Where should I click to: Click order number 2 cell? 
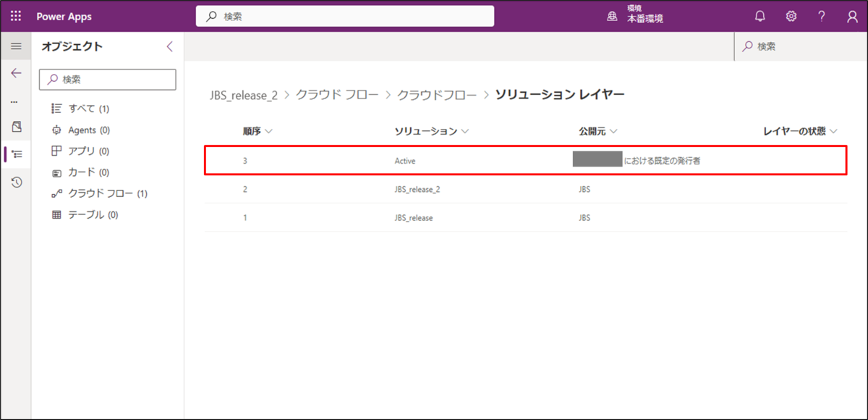[x=245, y=189]
